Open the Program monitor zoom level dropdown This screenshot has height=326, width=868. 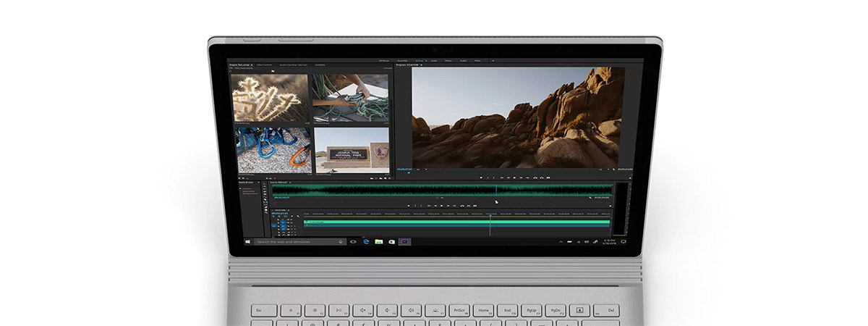[425, 170]
